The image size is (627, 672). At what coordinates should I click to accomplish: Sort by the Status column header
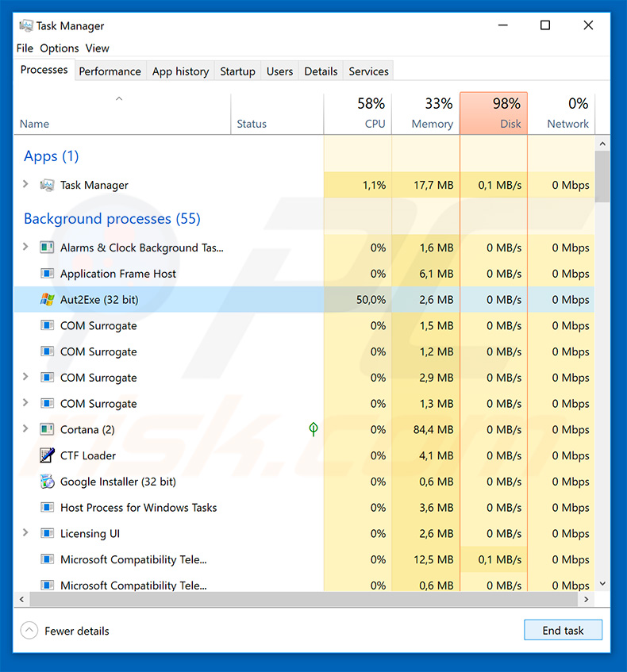tap(277, 113)
